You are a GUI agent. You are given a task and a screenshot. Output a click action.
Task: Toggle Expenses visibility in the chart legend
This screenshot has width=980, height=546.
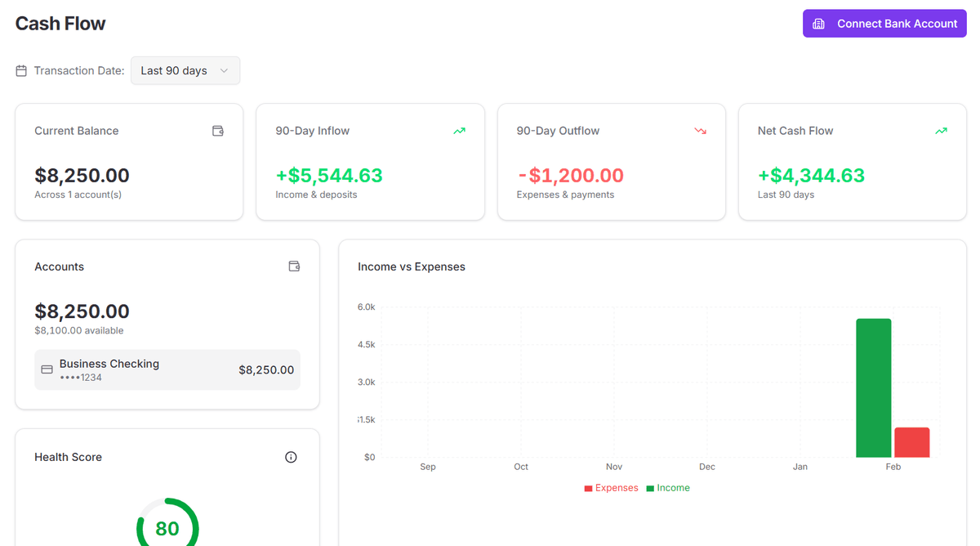coord(612,487)
